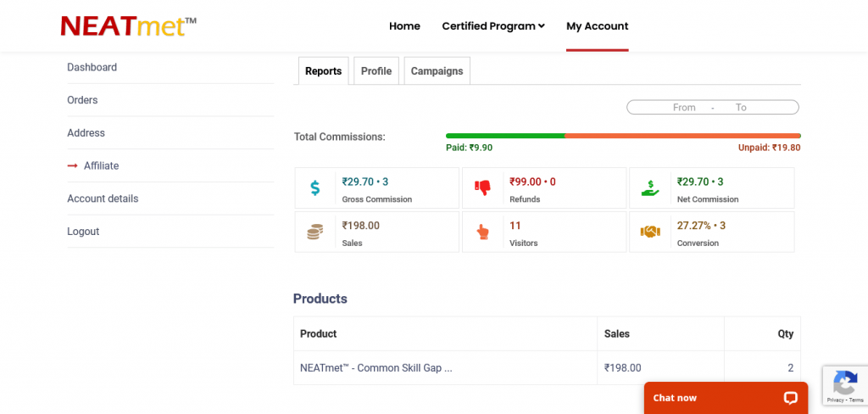Click the 11 Visitors value

click(515, 226)
